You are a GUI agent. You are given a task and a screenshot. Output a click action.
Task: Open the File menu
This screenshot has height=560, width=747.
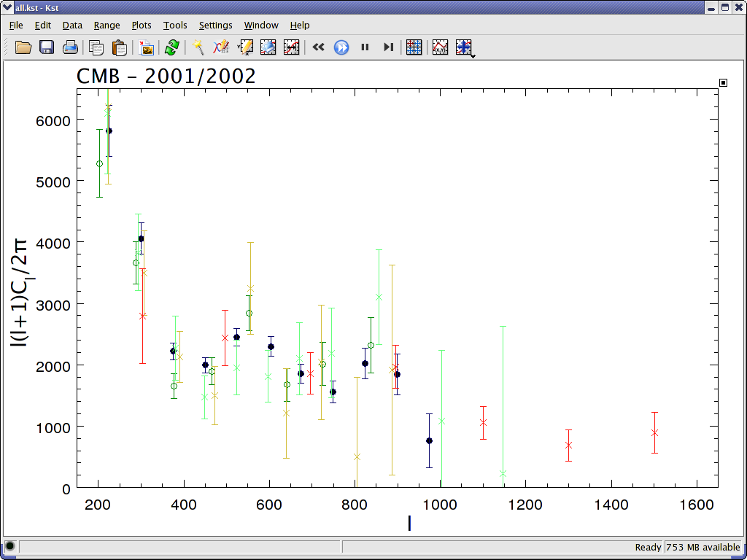pyautogui.click(x=16, y=26)
